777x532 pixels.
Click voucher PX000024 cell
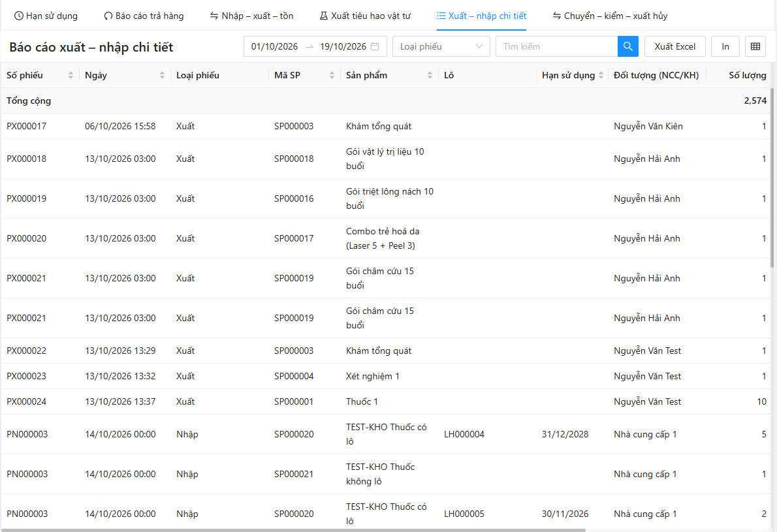point(26,401)
